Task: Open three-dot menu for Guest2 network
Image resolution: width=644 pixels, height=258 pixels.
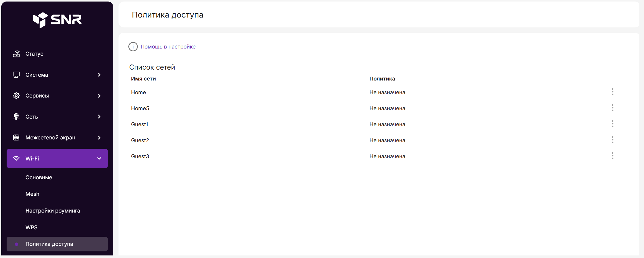Action: [x=612, y=140]
